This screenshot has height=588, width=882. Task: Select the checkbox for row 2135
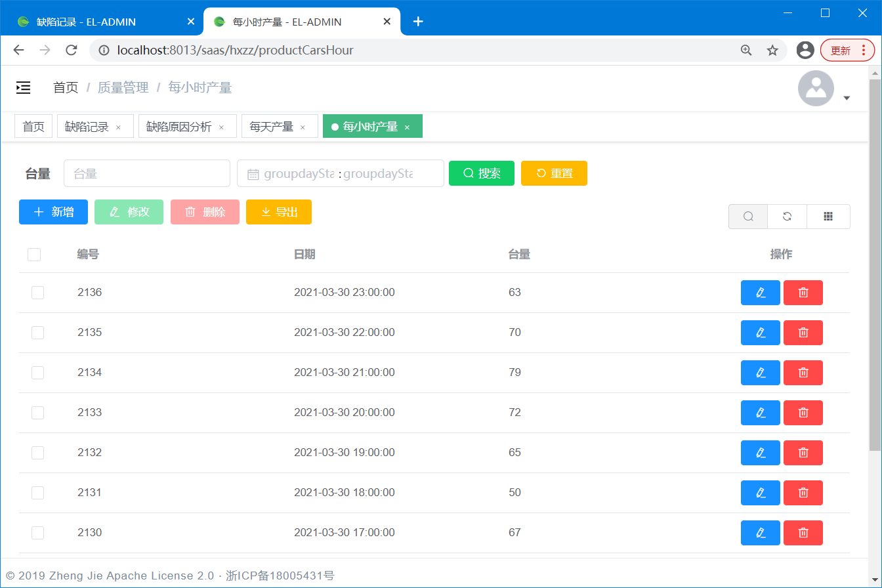coord(38,333)
